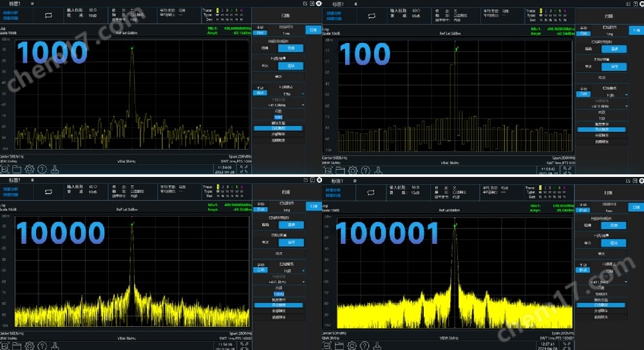The width and height of the screenshot is (644, 350).
Task: Click the sweep loop icon in the 100001-point panel
Action: click(x=371, y=192)
